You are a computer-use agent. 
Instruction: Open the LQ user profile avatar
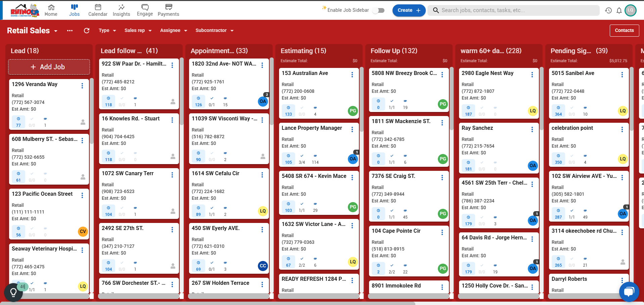630,10
